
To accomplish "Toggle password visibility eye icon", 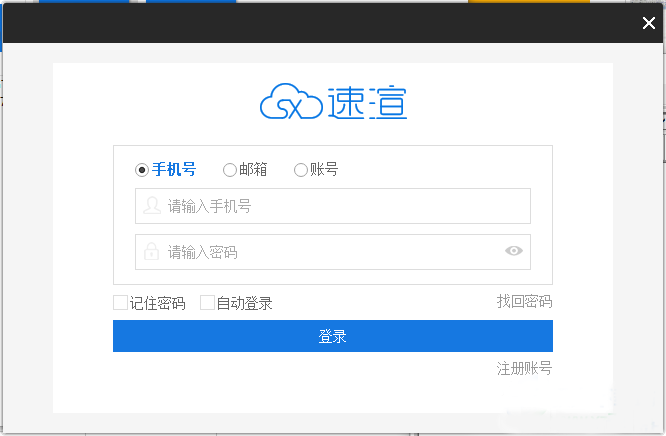I will [514, 251].
